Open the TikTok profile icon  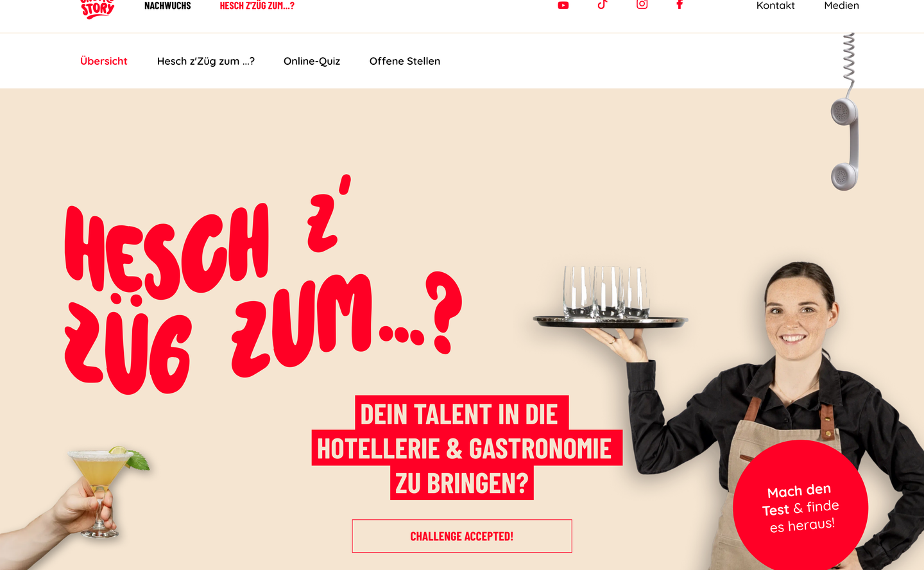click(602, 4)
